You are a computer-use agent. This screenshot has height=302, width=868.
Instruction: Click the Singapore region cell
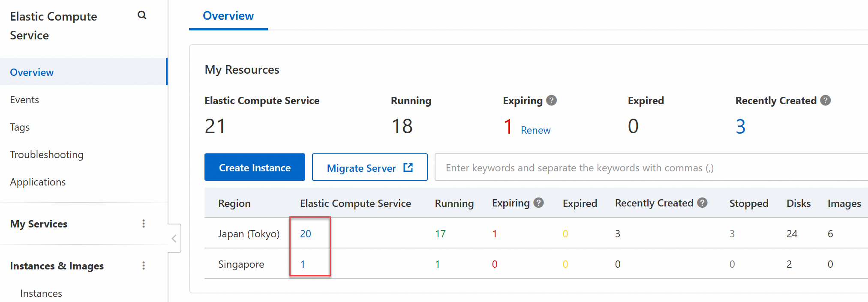(x=241, y=264)
